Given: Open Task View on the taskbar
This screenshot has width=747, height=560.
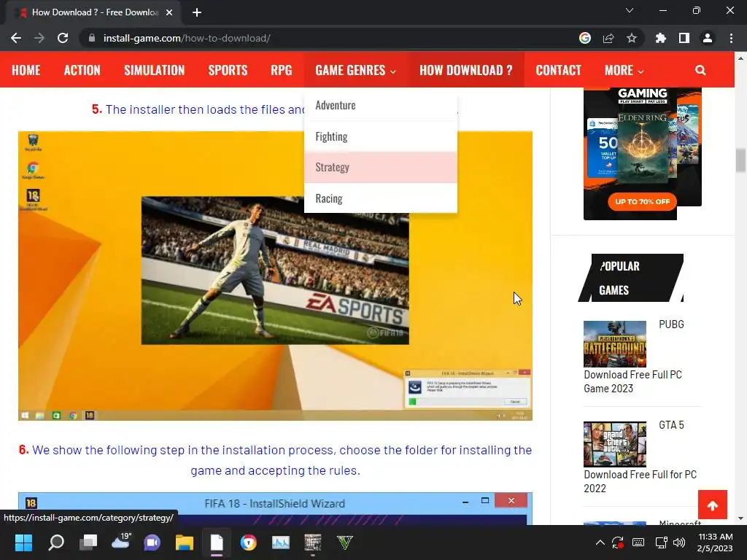Looking at the screenshot, I should pyautogui.click(x=88, y=542).
